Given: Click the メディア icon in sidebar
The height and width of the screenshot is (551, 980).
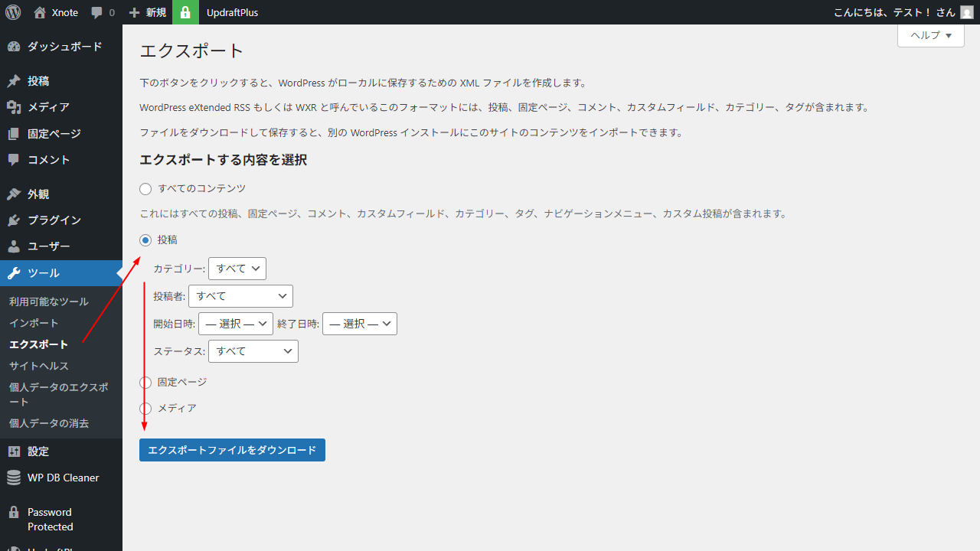Looking at the screenshot, I should (x=14, y=107).
